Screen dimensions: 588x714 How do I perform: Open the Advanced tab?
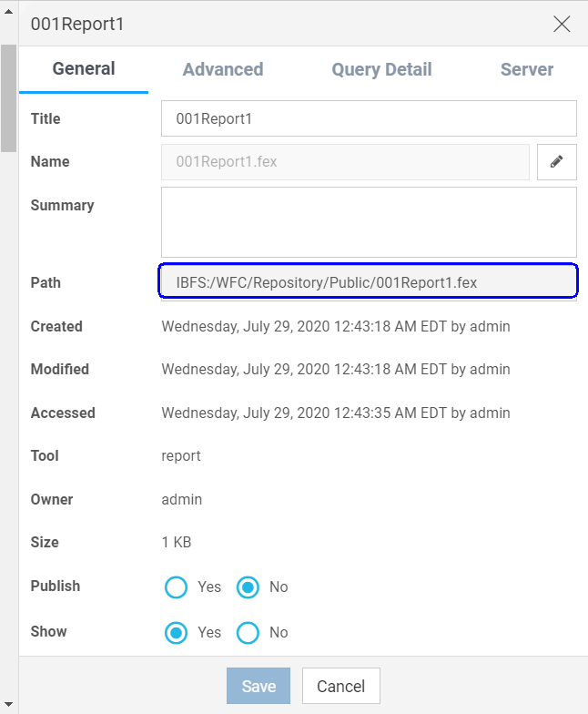coord(223,70)
